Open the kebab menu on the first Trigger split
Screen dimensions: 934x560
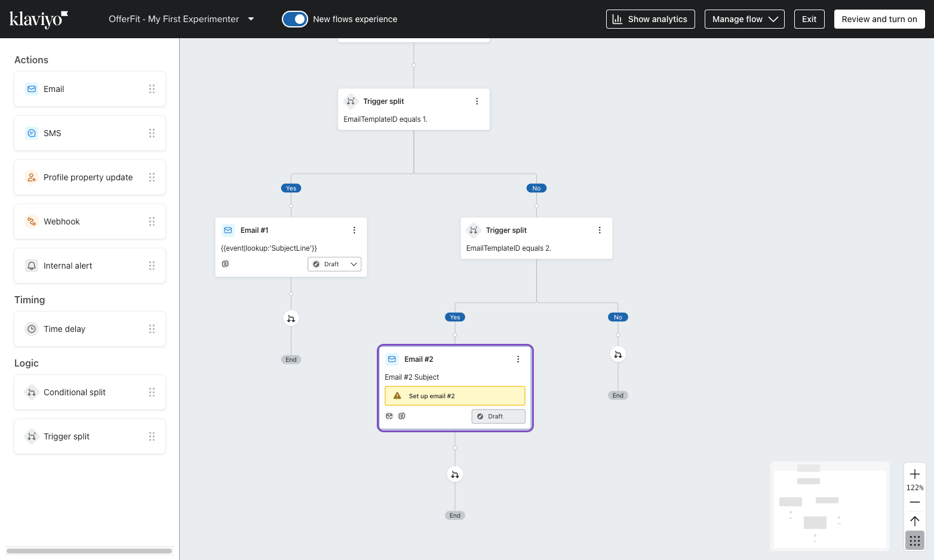(477, 101)
